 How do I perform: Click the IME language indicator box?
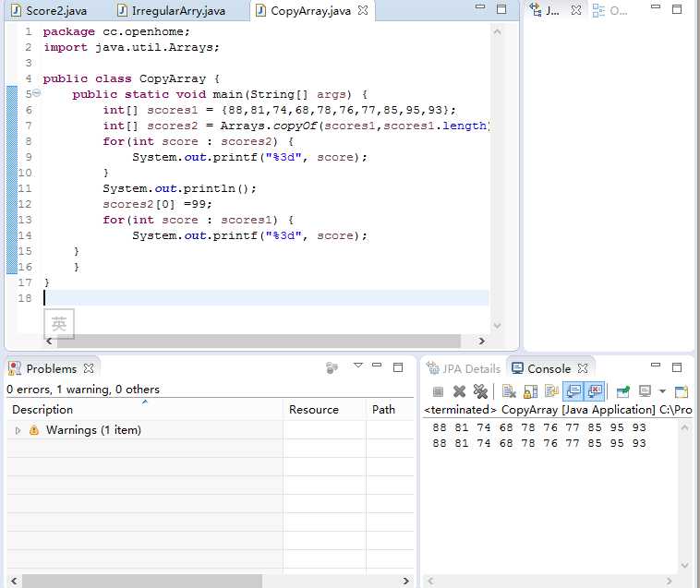pyautogui.click(x=59, y=323)
